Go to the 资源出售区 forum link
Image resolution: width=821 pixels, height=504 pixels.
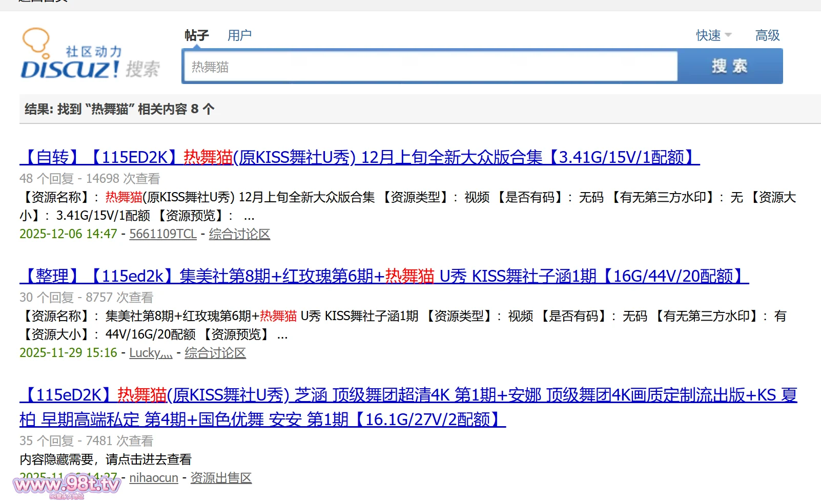point(221,478)
